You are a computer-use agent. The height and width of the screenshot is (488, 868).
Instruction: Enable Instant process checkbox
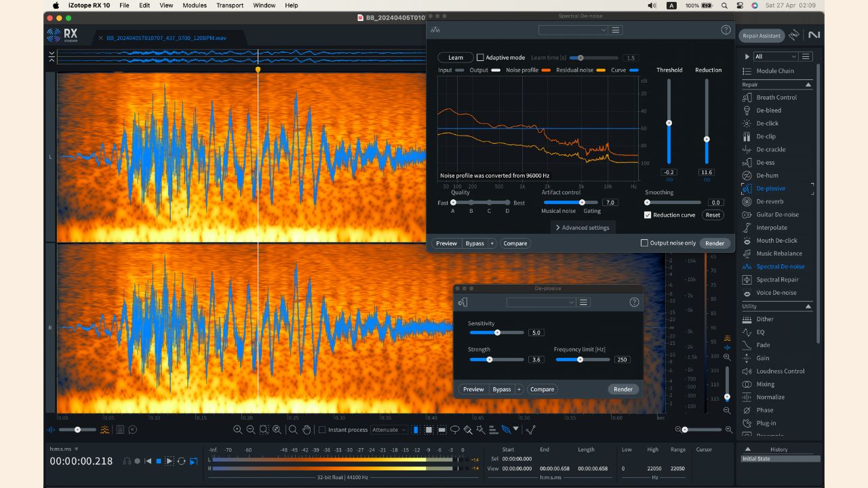coord(322,430)
